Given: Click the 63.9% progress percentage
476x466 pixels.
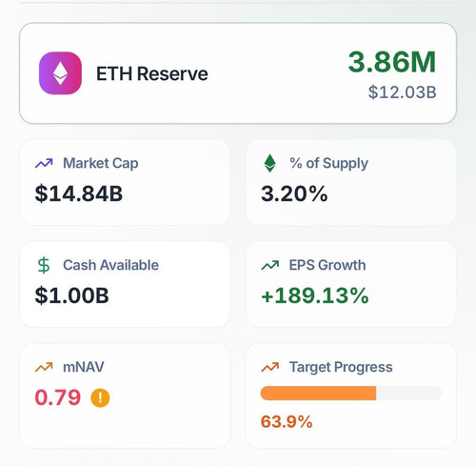Looking at the screenshot, I should (x=287, y=422).
